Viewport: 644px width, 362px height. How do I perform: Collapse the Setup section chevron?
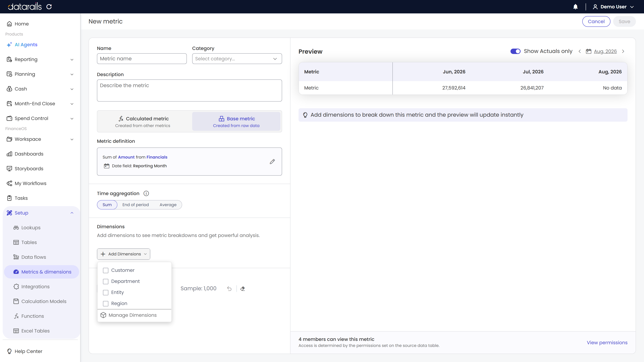(72, 213)
